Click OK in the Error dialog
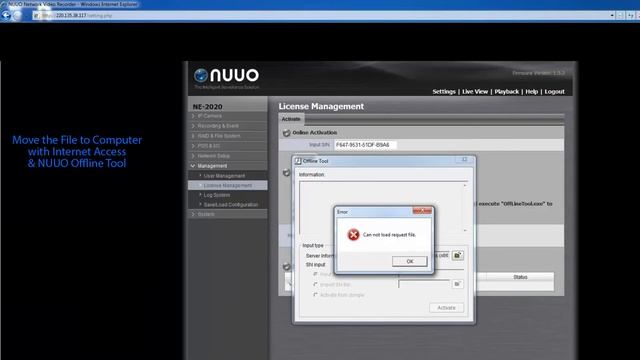Image resolution: width=640 pixels, height=360 pixels. 409,261
